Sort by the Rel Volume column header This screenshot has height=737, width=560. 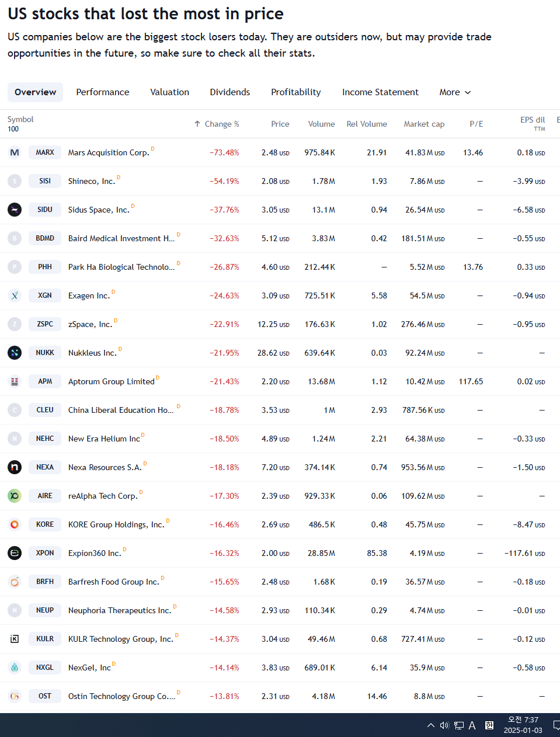367,124
